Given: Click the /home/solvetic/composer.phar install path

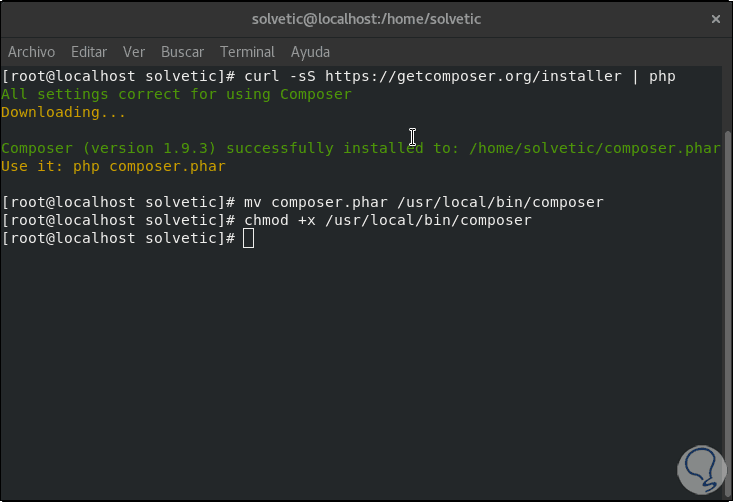Looking at the screenshot, I should [x=594, y=148].
